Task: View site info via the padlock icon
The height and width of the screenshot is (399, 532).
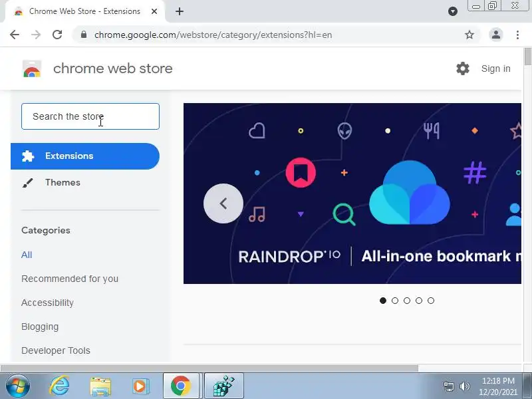Action: [84, 35]
